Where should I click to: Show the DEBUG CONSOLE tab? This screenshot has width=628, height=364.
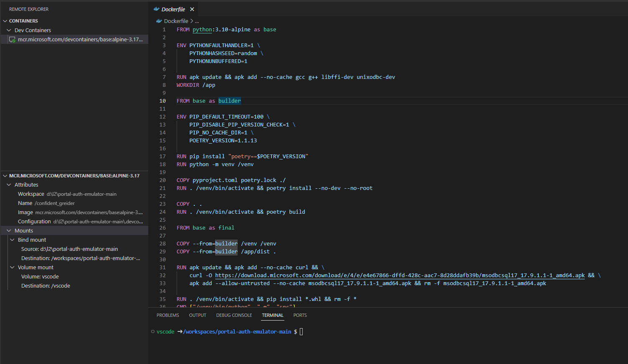234,315
